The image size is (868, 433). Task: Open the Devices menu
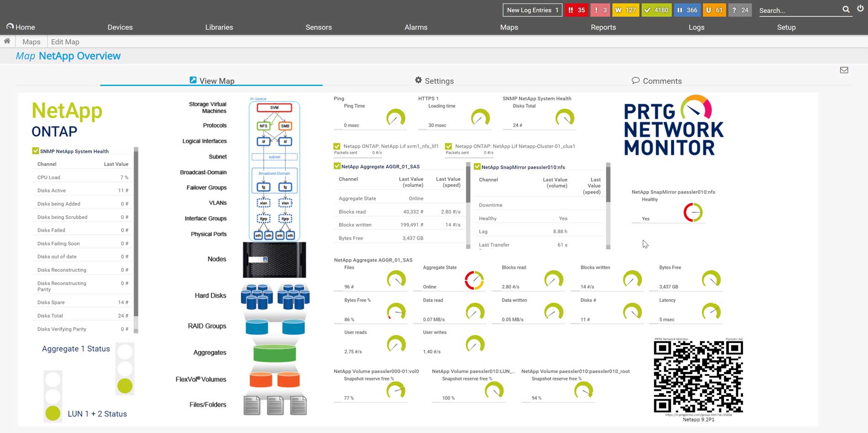click(x=120, y=27)
